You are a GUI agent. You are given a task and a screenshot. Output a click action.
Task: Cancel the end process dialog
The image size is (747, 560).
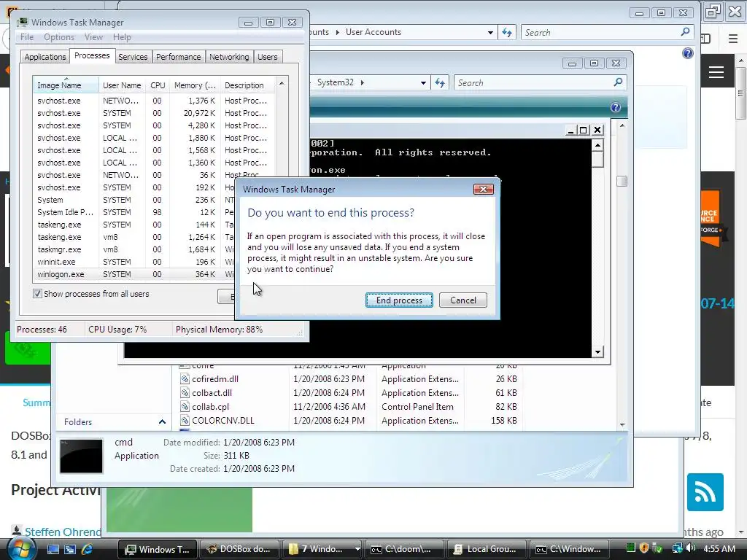pos(462,300)
